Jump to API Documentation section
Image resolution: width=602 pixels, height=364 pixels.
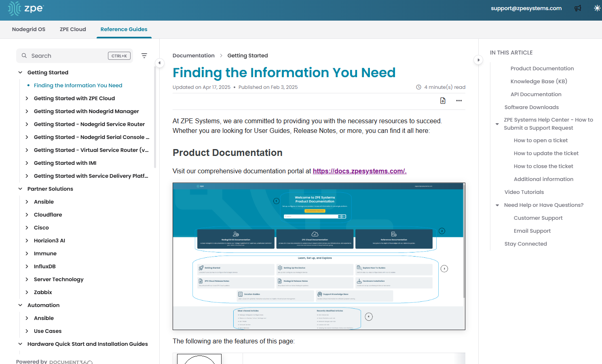coord(536,95)
